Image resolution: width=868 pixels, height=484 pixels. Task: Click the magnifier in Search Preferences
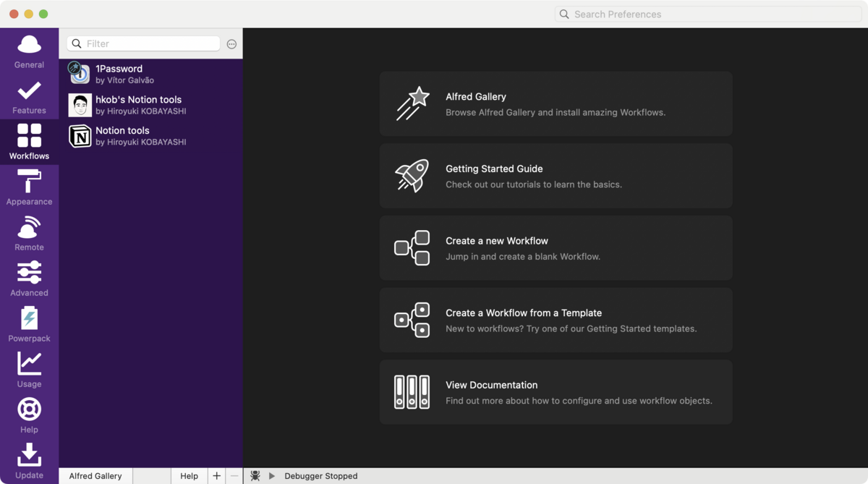point(564,14)
